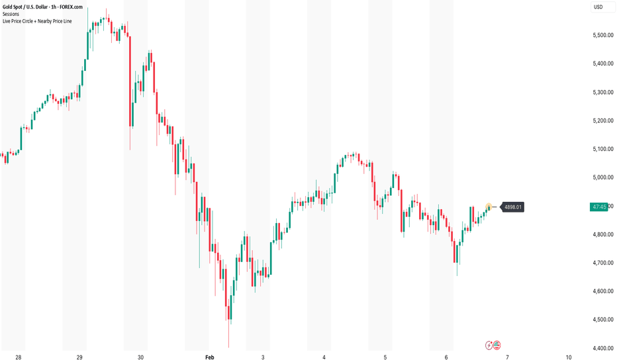Viewport: 617px width, 364px height.
Task: Click the 7 date on the time axis
Action: (x=508, y=357)
